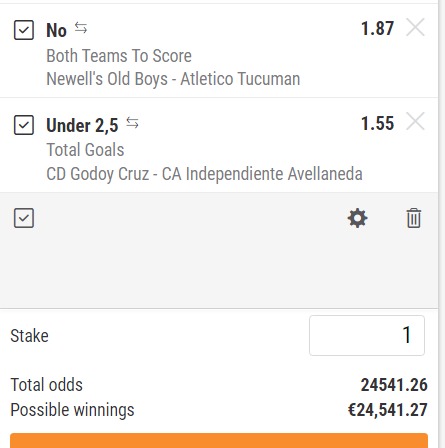Open the Newell's Old Boys - Atletico Tucuman match
Screen dimensions: 445x448
coord(173,79)
